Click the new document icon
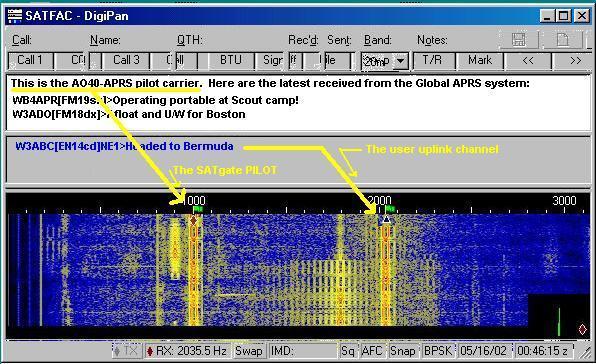596x364 pixels. (562, 40)
